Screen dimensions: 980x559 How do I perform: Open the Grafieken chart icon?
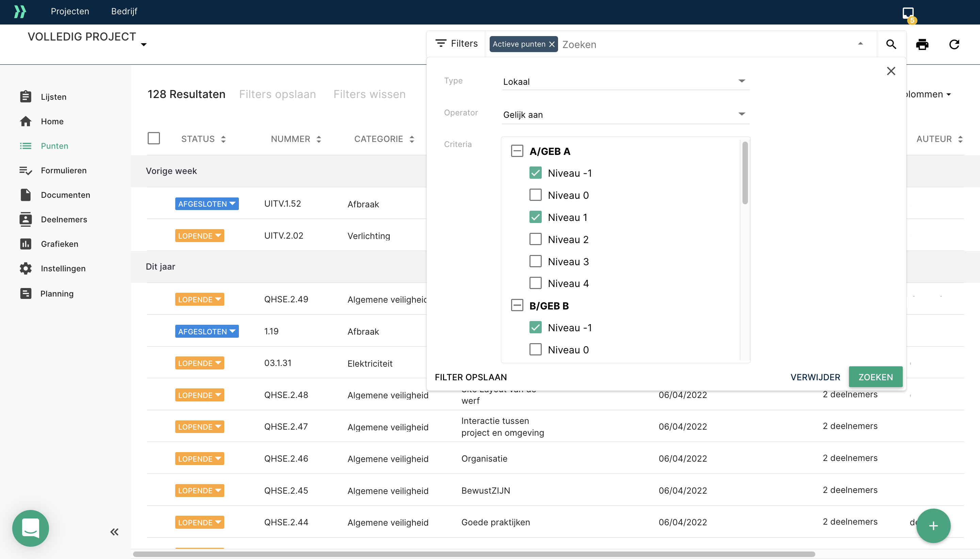coord(26,244)
